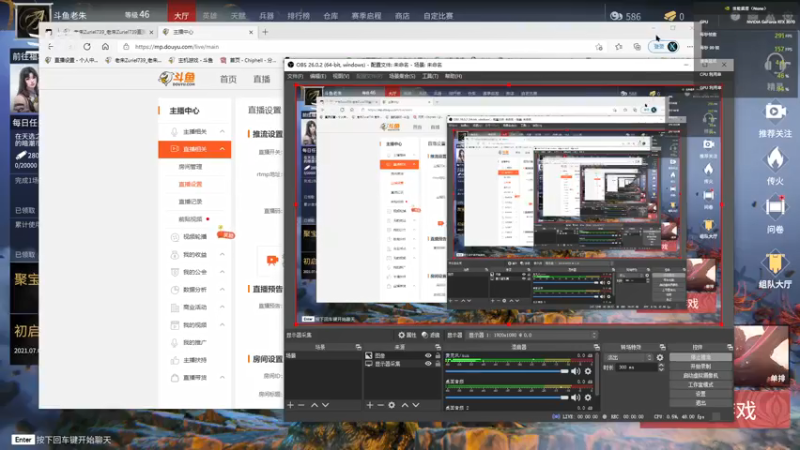
Task: Move the source up in 来源 panel
Action: click(405, 405)
